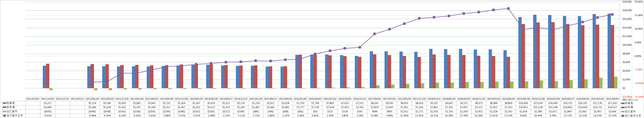
Task: Select total liabilities cell $5,668
Action: coord(48,107)
